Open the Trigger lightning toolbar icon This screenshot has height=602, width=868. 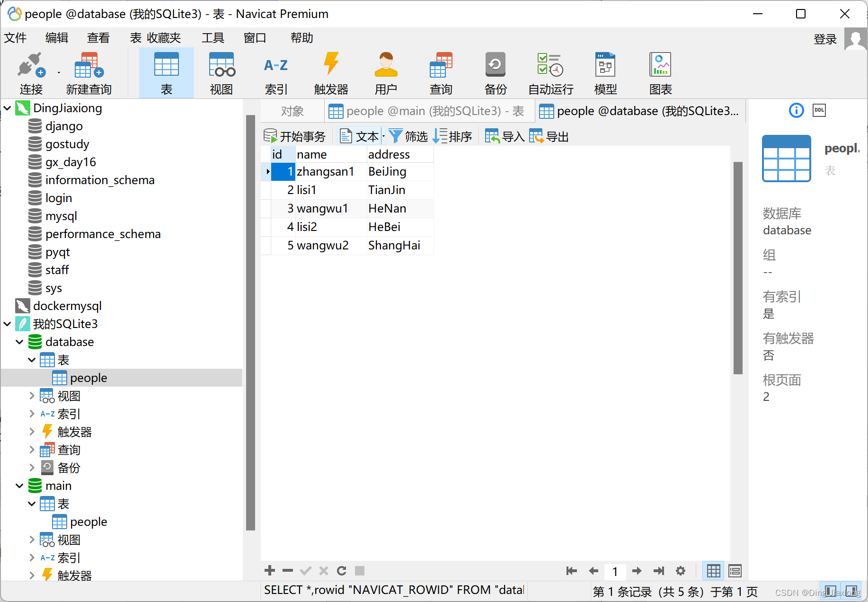tap(331, 64)
